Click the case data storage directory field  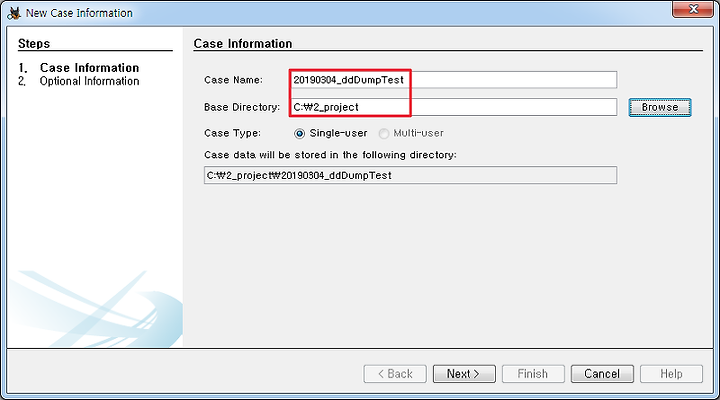(410, 175)
